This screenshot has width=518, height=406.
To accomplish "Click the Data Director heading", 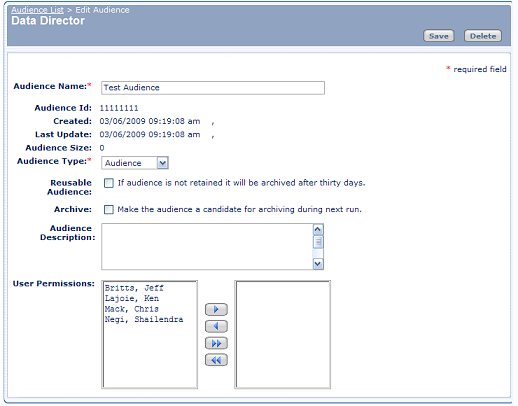I will 48,21.
